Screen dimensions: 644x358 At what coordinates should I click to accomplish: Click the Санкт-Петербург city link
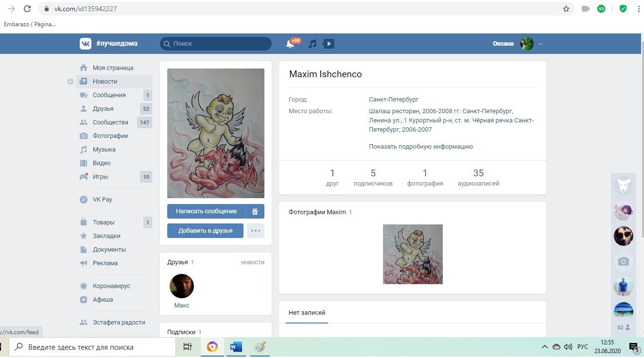pyautogui.click(x=394, y=100)
